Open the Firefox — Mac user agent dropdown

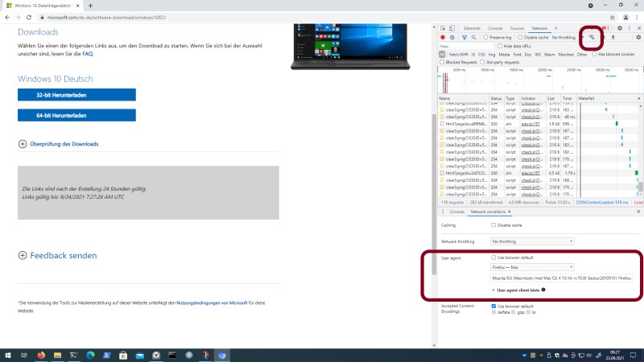pyautogui.click(x=532, y=267)
